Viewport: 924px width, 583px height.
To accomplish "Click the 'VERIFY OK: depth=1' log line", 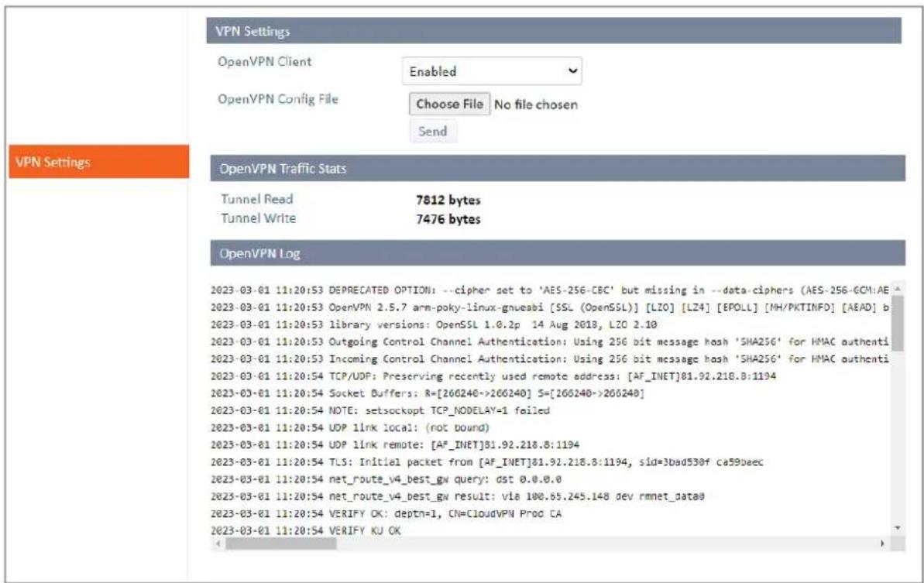I will (x=386, y=513).
